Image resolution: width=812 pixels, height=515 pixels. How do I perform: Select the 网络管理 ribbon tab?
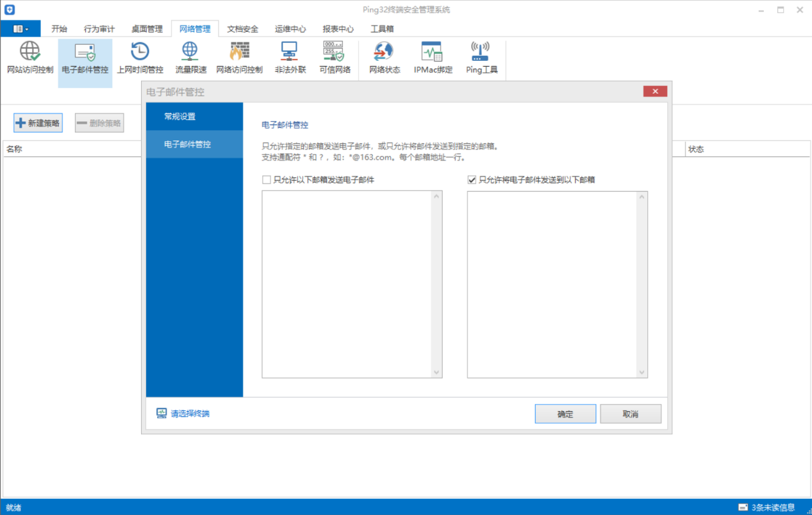tap(195, 29)
